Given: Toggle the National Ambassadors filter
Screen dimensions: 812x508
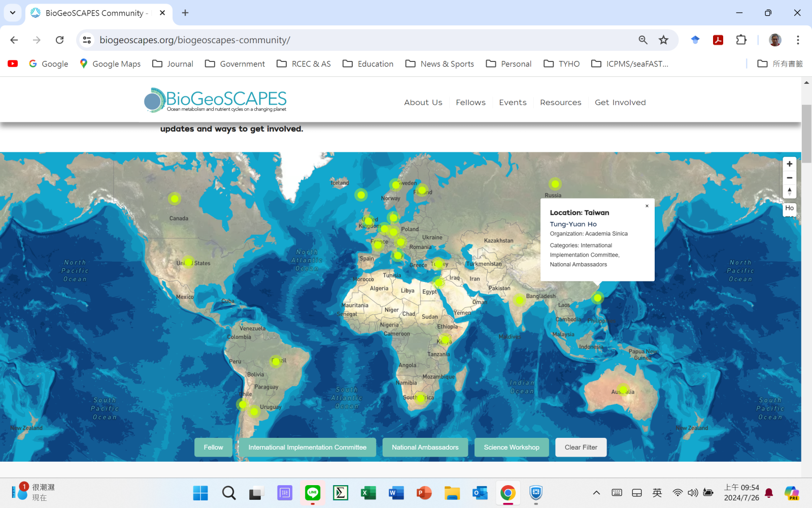Looking at the screenshot, I should click(425, 448).
